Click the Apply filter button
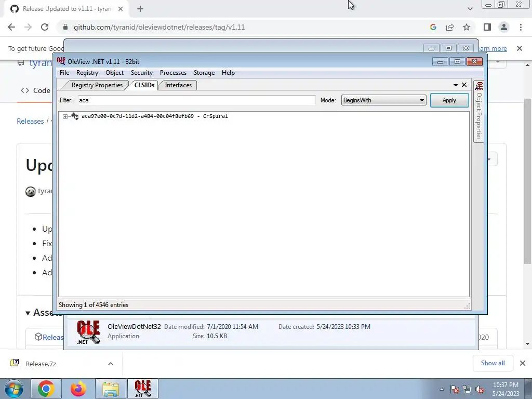 coord(449,100)
